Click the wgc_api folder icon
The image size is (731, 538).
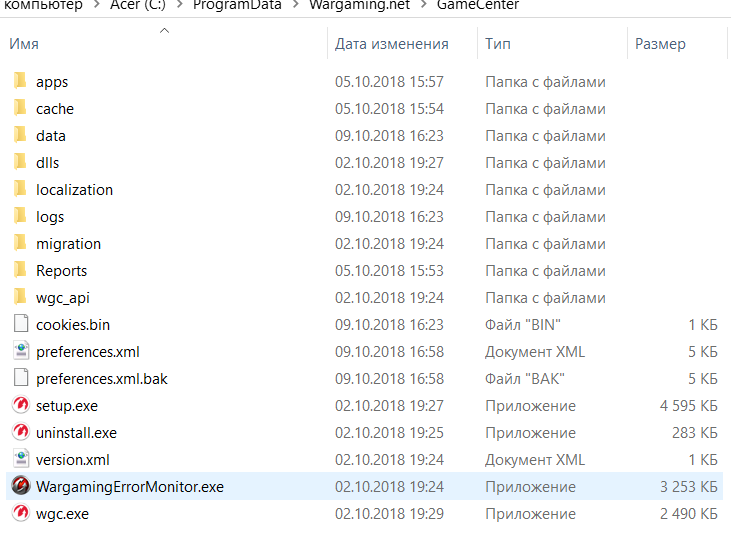tap(20, 298)
